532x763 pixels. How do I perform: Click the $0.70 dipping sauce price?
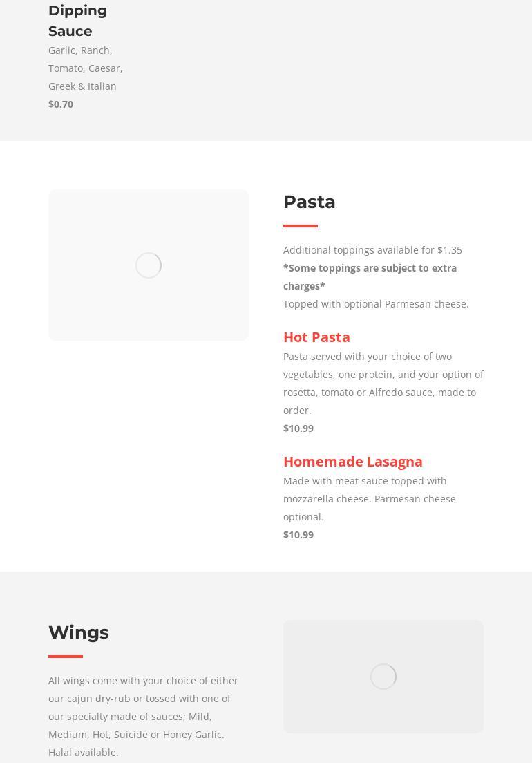coord(61,104)
